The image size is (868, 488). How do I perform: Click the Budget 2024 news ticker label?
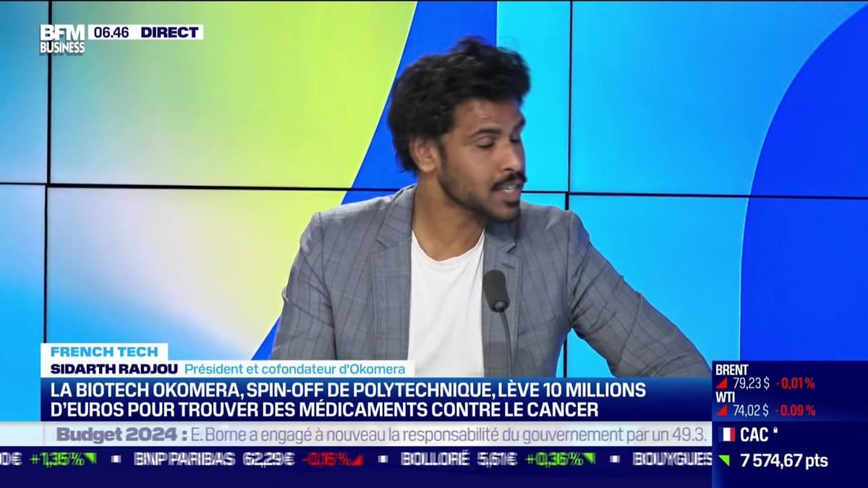coord(116,435)
